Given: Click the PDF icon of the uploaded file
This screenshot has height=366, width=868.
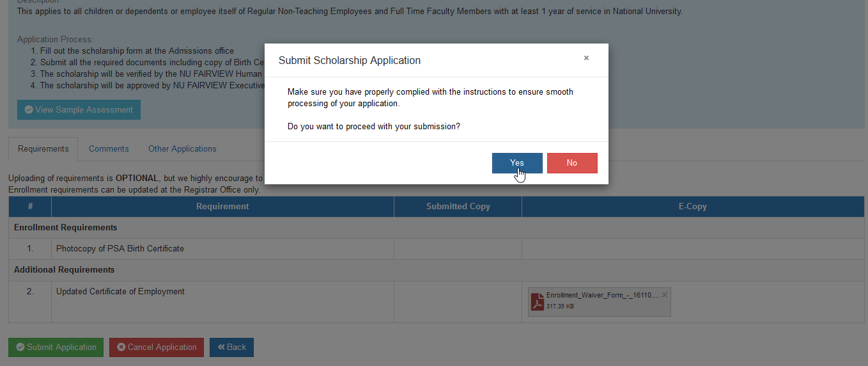Looking at the screenshot, I should pos(537,301).
